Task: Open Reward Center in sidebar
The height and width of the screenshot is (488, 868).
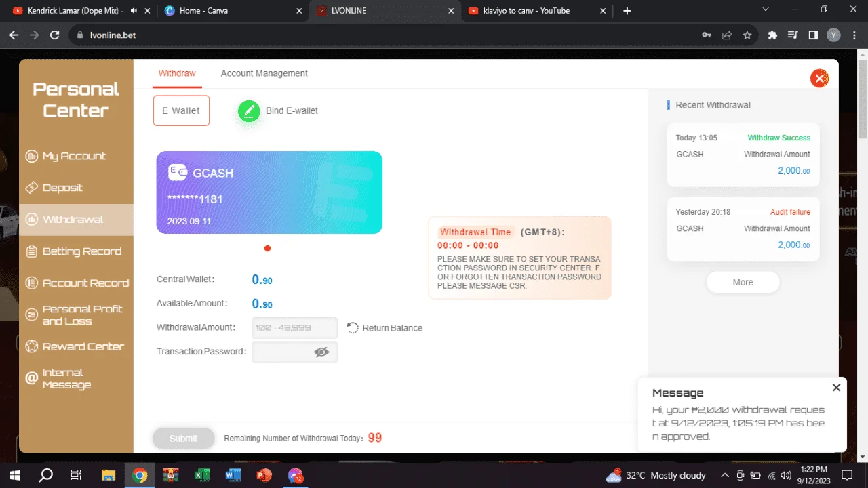Action: 76,346
